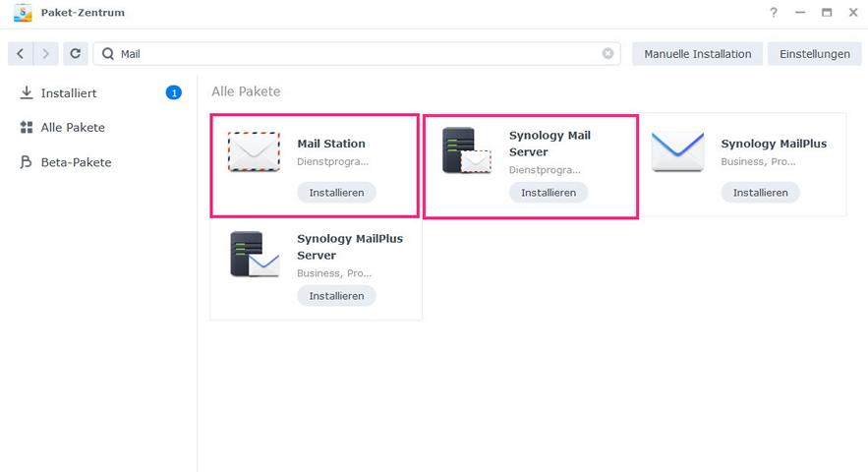
Task: Go back with the left arrow button
Action: [x=21, y=54]
